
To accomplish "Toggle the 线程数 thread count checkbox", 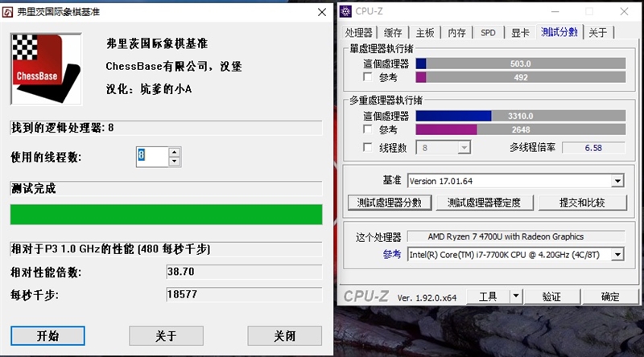I will 368,147.
